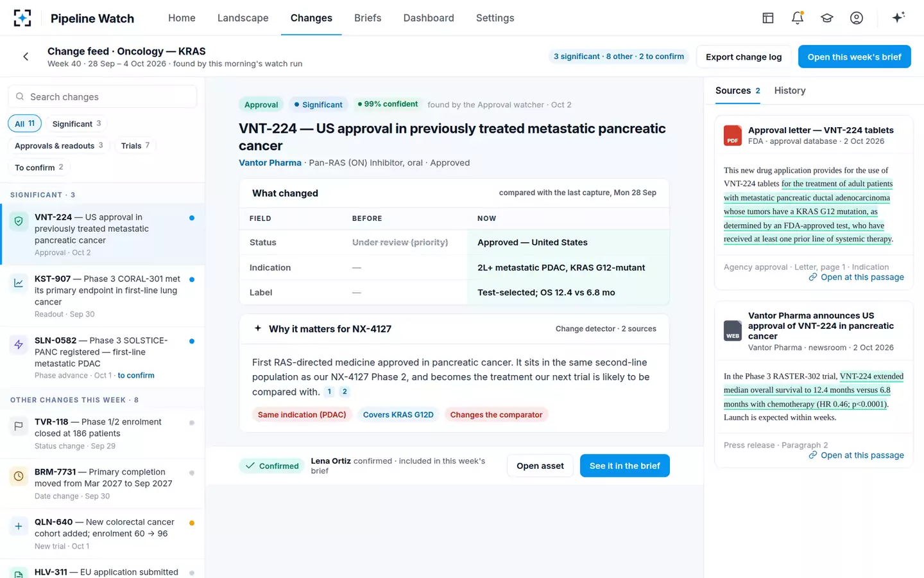Open the Landscape nav tab
Viewport: 924px width, 578px height.
pyautogui.click(x=243, y=18)
